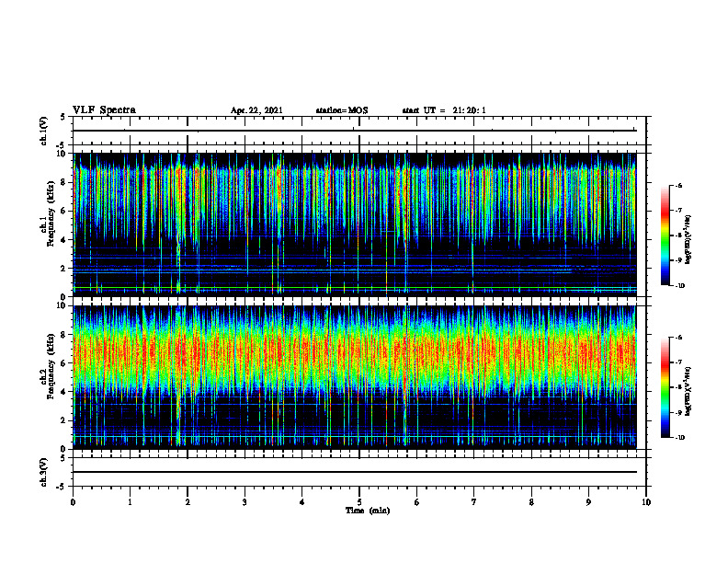Click inside the ch.2 spectrogram panel
This screenshot has height=563, width=728.
[x=355, y=377]
